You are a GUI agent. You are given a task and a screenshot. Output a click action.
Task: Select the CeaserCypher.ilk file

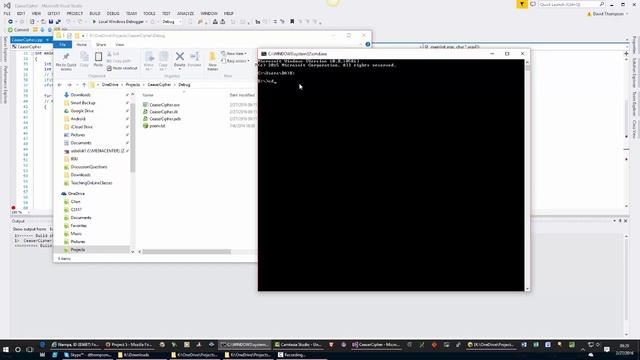163,112
